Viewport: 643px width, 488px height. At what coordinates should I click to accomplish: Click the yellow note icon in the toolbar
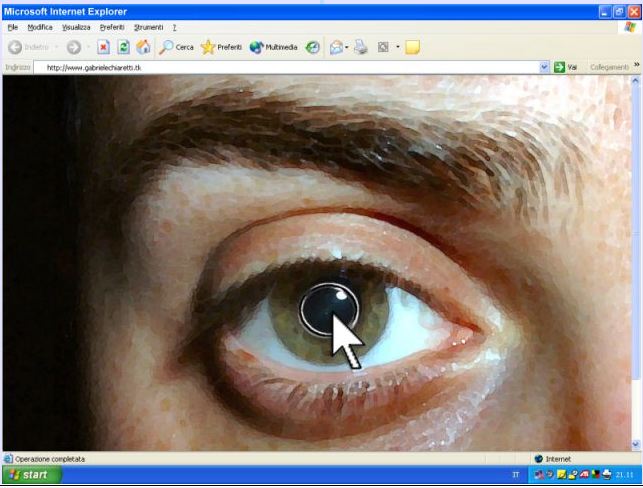tap(412, 47)
